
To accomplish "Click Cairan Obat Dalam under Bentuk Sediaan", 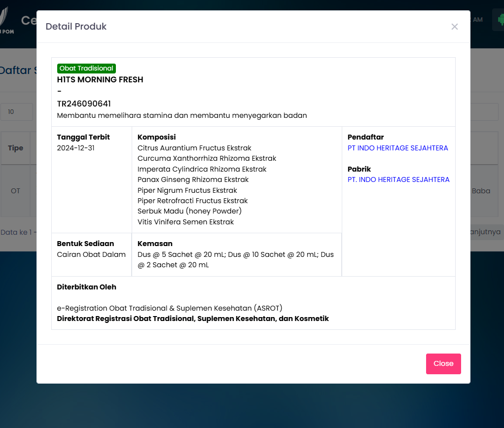I will click(x=91, y=254).
